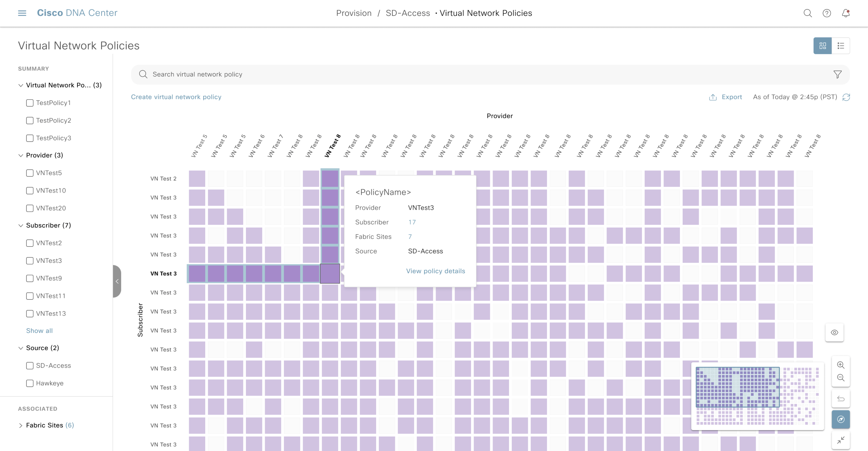Viewport: 868px width, 451px height.
Task: Toggle the minimap compass button
Action: pos(841,419)
